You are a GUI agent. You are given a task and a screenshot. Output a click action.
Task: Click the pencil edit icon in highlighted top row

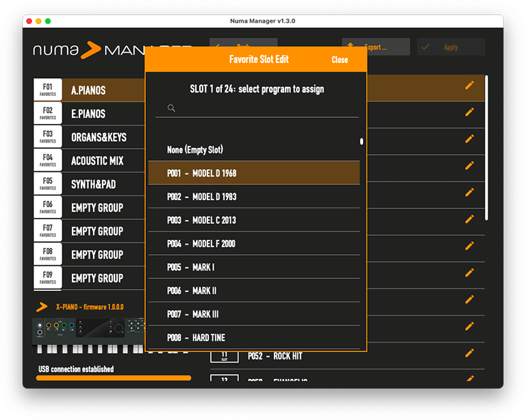coord(469,85)
